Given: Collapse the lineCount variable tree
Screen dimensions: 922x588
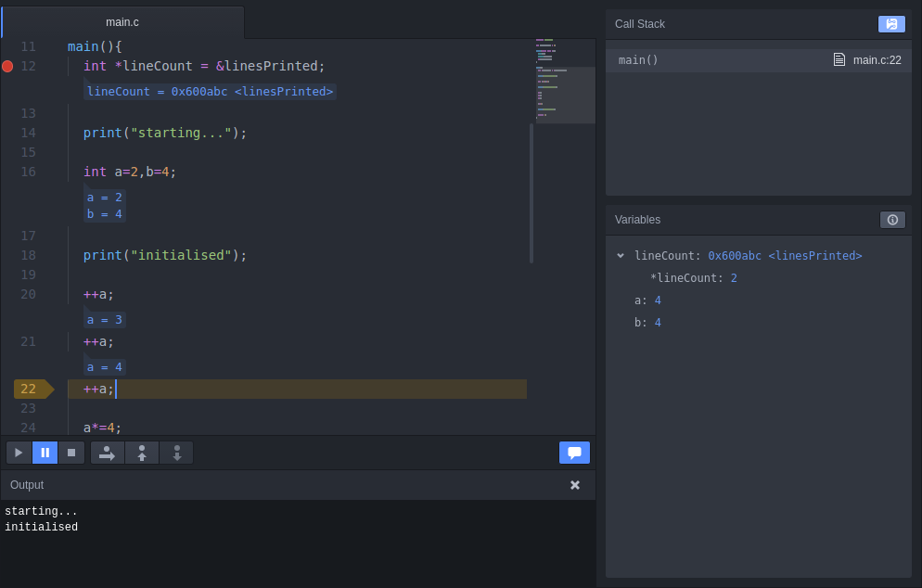Looking at the screenshot, I should pos(621,256).
